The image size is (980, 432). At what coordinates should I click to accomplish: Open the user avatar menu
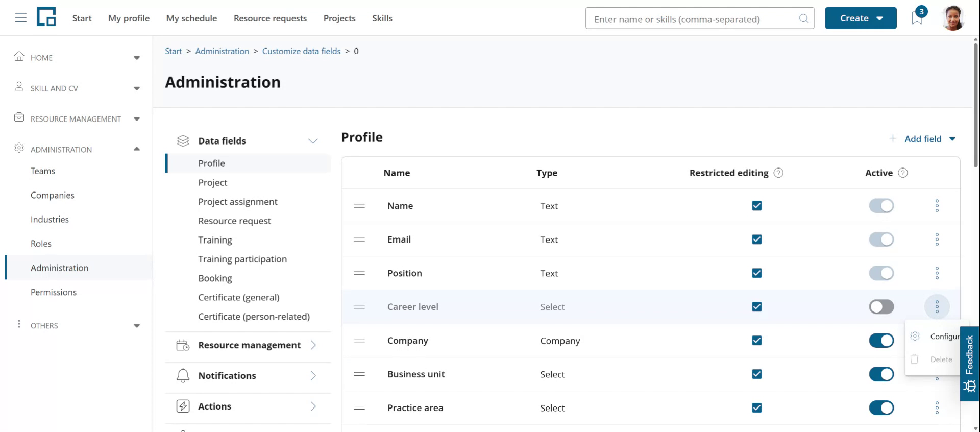(953, 18)
